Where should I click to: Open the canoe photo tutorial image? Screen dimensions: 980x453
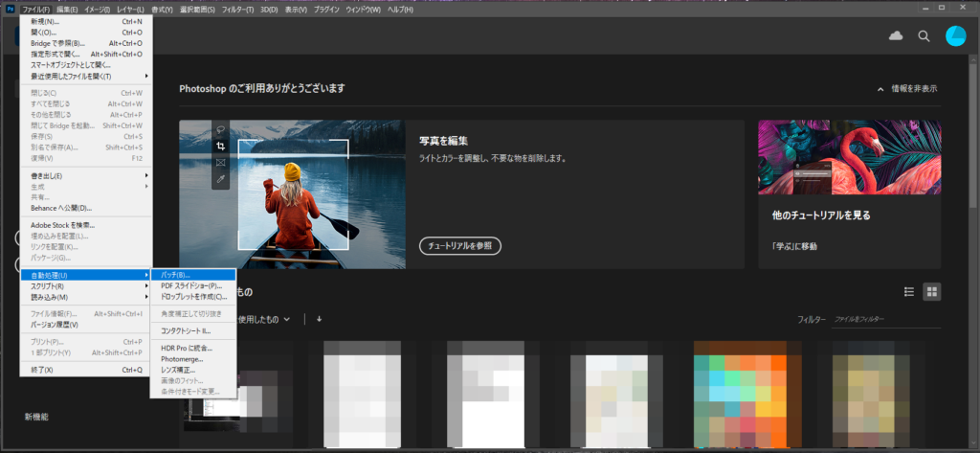pyautogui.click(x=292, y=194)
